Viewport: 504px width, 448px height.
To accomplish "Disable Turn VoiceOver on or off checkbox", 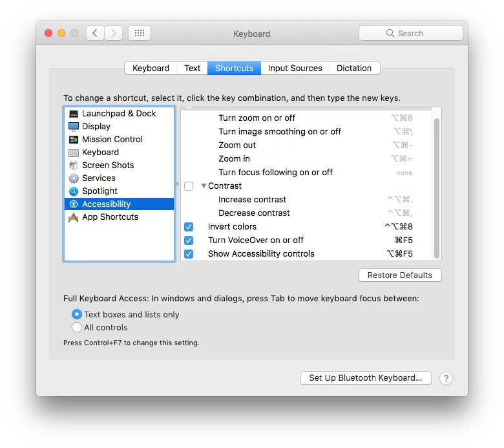I will click(189, 240).
